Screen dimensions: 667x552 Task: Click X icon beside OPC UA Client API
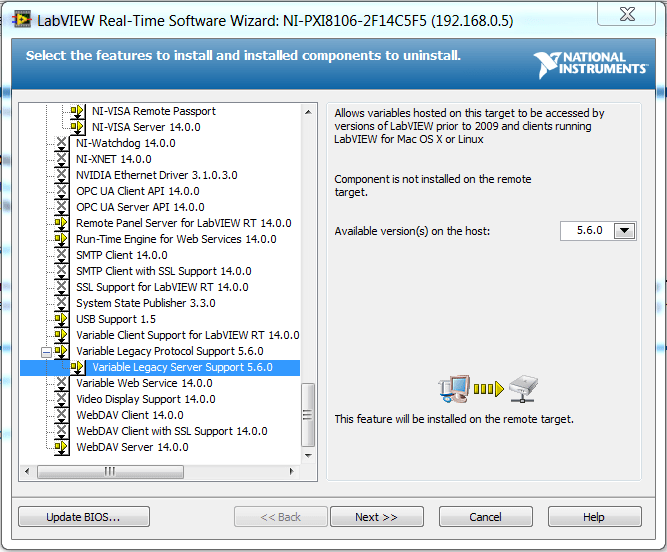click(x=62, y=191)
